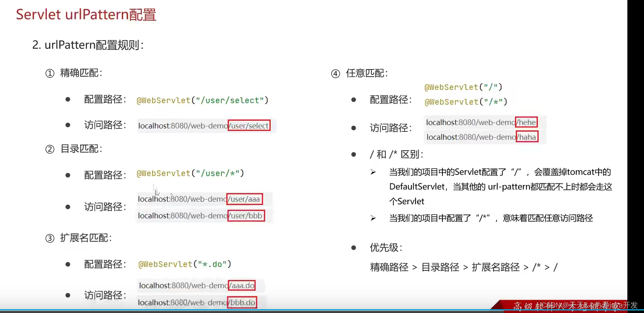Click the section heading '② 目录匹配:'
644x313 pixels.
[x=74, y=149]
